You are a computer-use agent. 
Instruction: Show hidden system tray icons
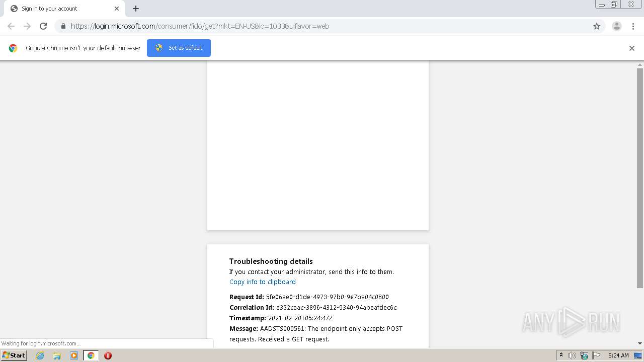click(561, 355)
